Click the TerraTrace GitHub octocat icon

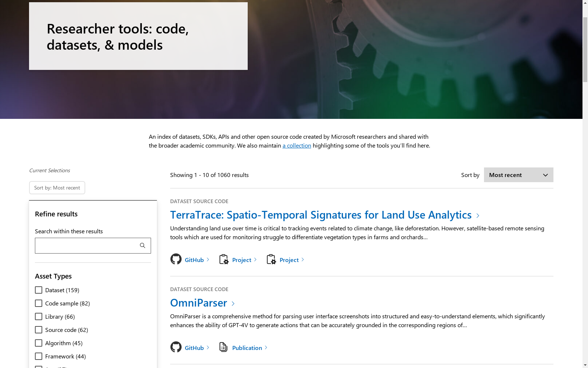[x=176, y=259]
